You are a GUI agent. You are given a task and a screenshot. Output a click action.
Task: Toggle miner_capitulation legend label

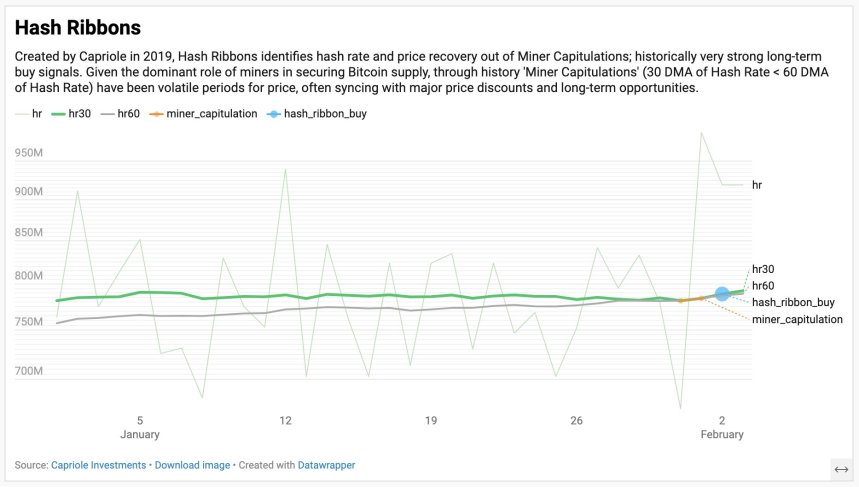[x=212, y=114]
